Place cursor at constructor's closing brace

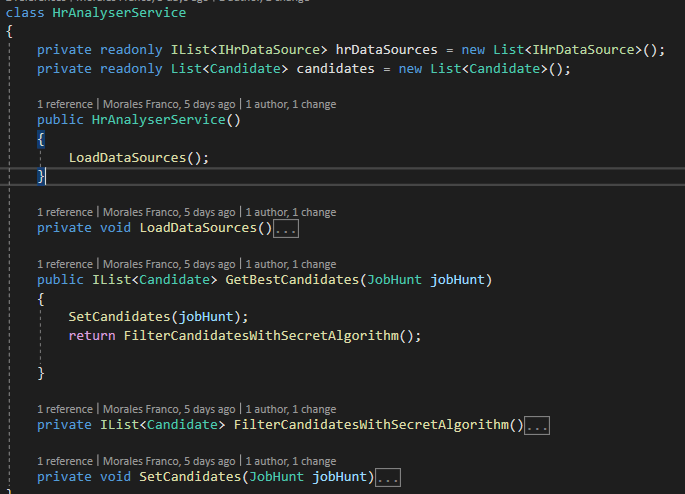coord(41,176)
